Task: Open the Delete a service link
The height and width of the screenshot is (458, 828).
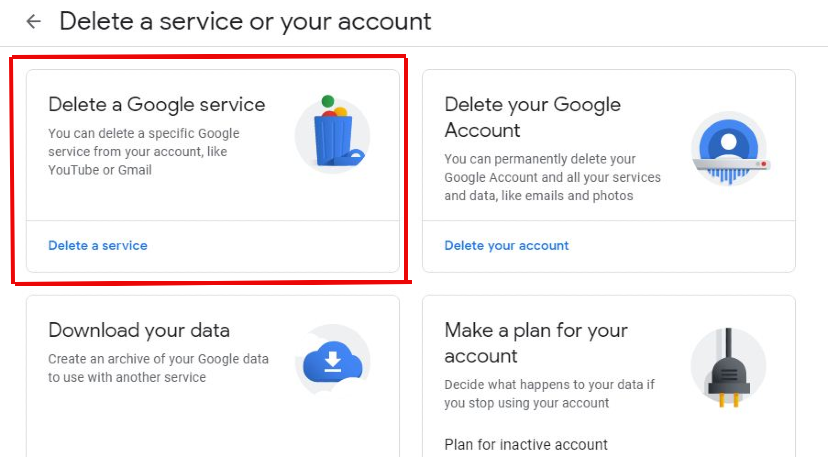Action: tap(98, 246)
